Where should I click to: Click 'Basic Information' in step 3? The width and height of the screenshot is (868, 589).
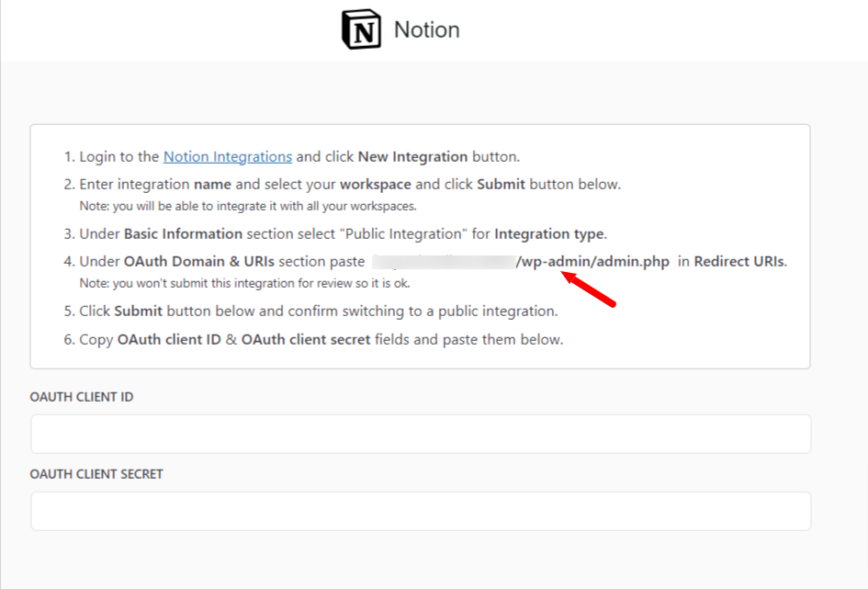[x=183, y=233]
